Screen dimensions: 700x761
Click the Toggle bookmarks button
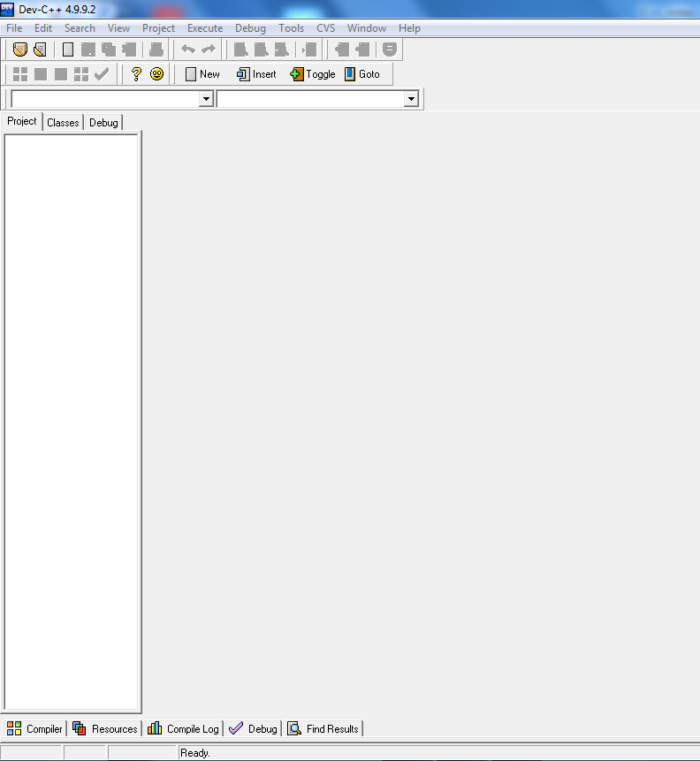pos(313,74)
